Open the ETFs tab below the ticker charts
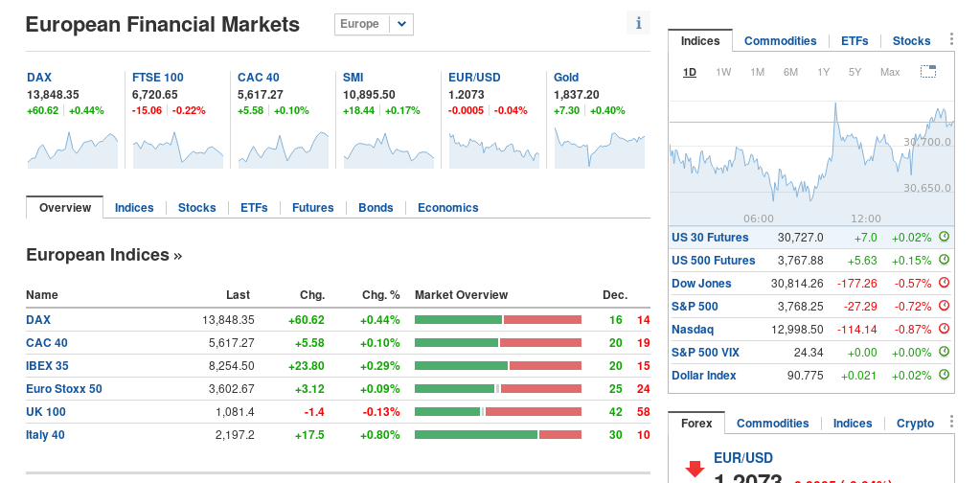The height and width of the screenshot is (483, 980). tap(254, 208)
